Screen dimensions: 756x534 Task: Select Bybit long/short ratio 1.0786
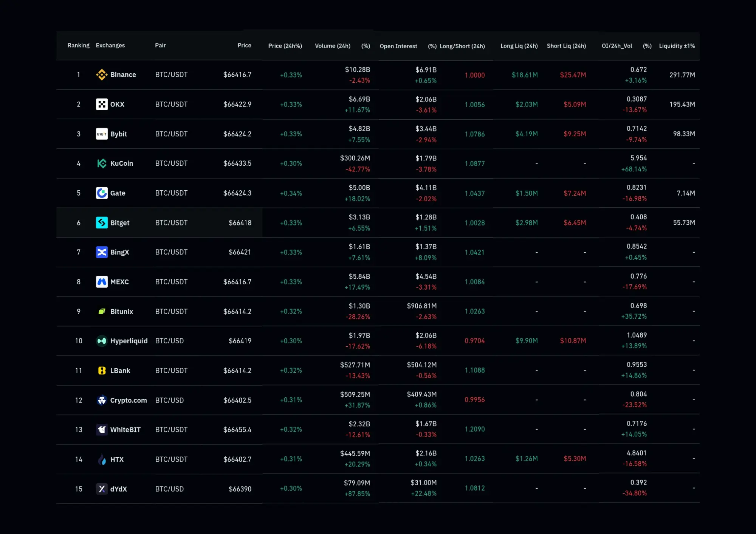tap(475, 134)
